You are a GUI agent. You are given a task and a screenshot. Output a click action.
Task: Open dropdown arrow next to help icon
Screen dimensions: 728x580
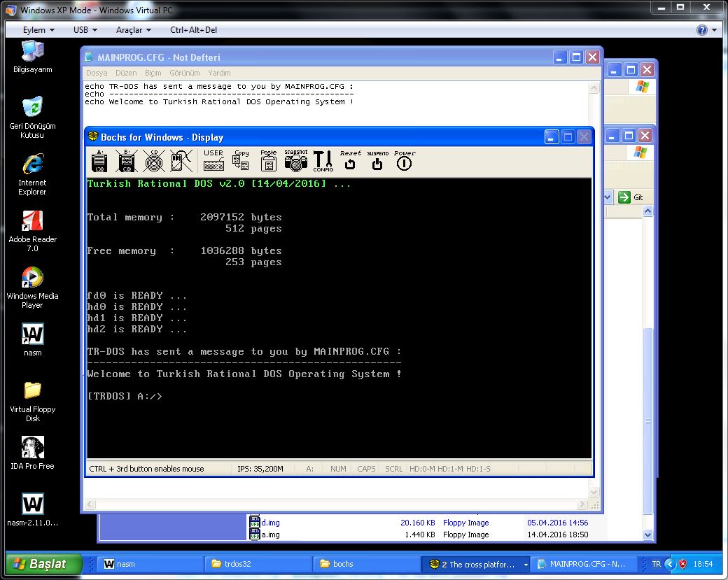714,30
